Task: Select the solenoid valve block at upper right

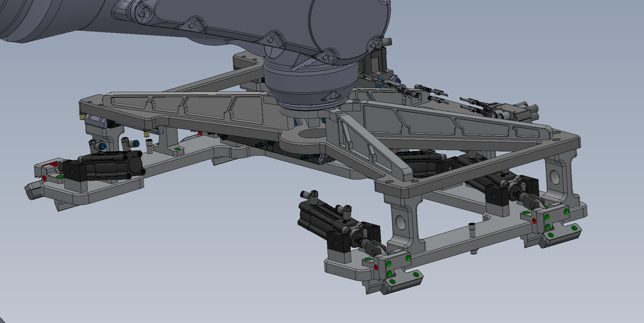Action: 510,112
